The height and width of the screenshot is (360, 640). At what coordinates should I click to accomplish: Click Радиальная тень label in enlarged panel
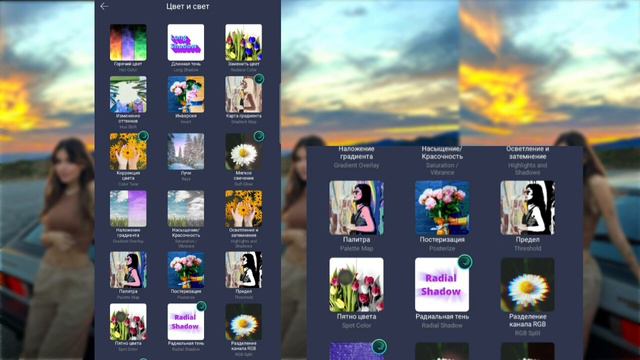(442, 316)
